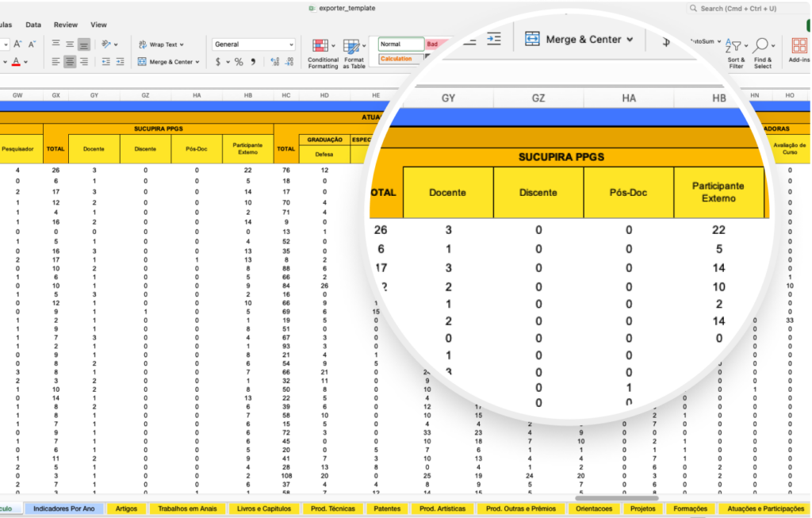Click the Increase Decimal icon
This screenshot has height=518, width=812.
(x=275, y=62)
